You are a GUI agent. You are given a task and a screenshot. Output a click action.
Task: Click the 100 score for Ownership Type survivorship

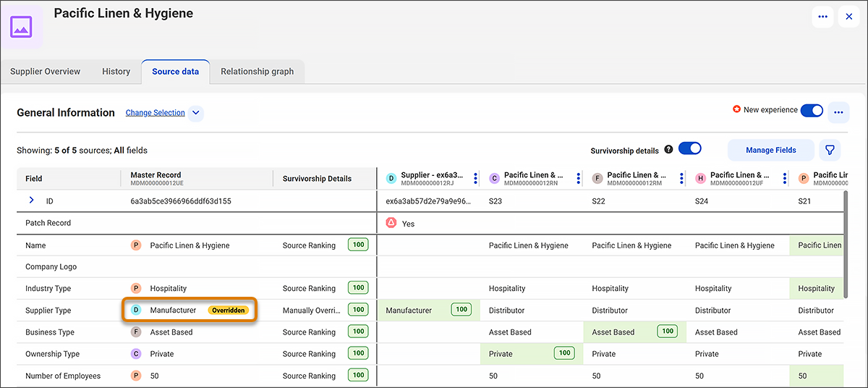[x=358, y=353]
